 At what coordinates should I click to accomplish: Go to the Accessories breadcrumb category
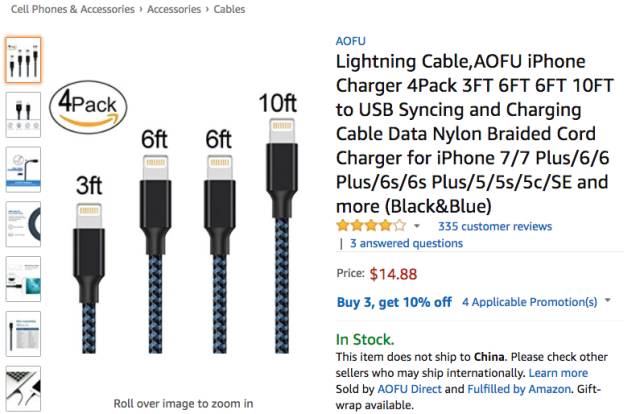(180, 9)
